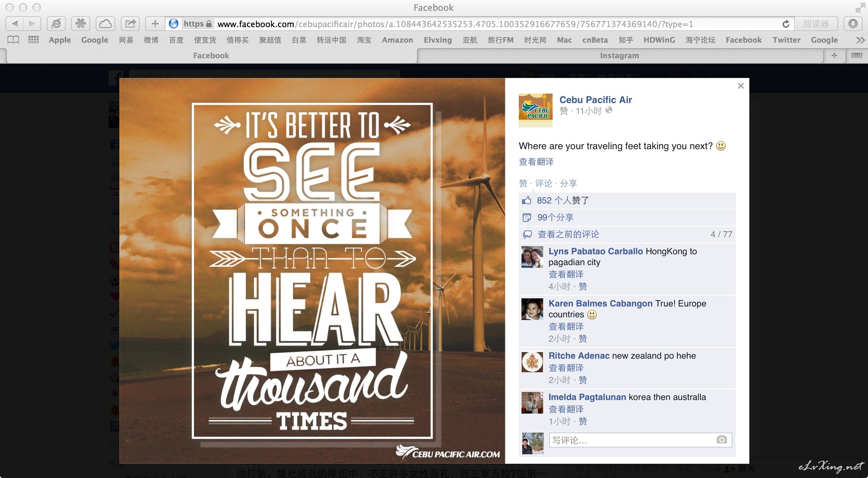Click the shares note icon beside 99个分享
Image resolution: width=868 pixels, height=478 pixels.
coord(527,218)
